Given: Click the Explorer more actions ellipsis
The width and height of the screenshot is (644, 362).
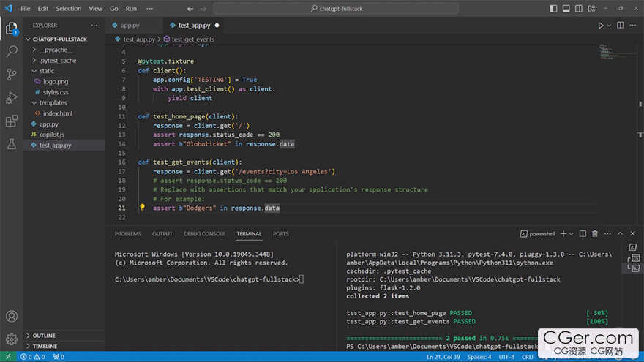Looking at the screenshot, I should tap(94, 26).
